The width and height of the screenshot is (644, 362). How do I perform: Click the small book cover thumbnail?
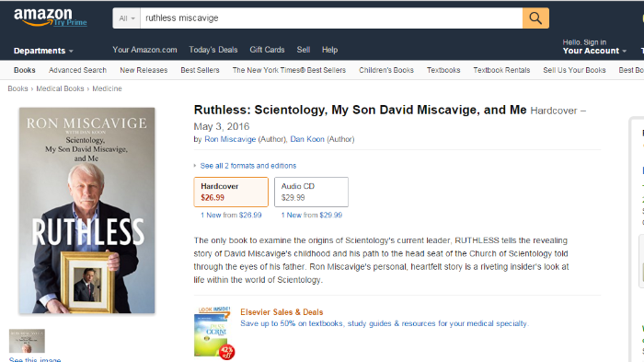click(x=27, y=341)
